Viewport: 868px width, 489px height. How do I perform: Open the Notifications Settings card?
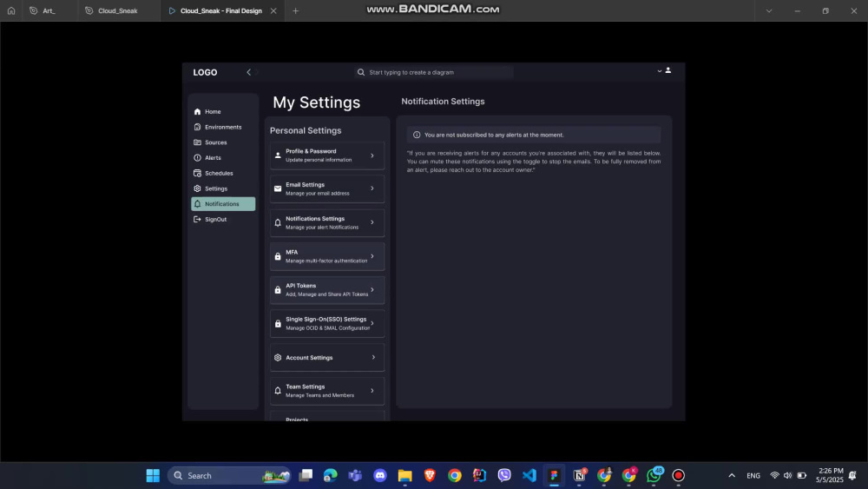(x=327, y=222)
